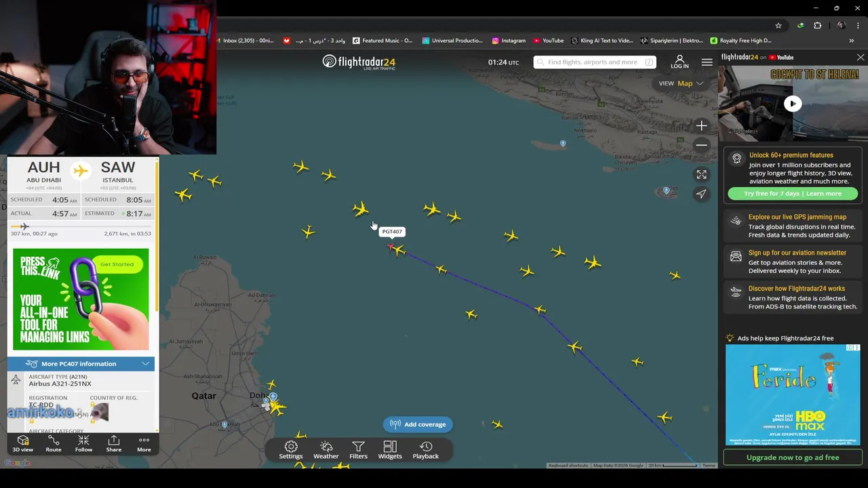Open the VIEW Map dropdown
This screenshot has height=488, width=868.
point(682,83)
